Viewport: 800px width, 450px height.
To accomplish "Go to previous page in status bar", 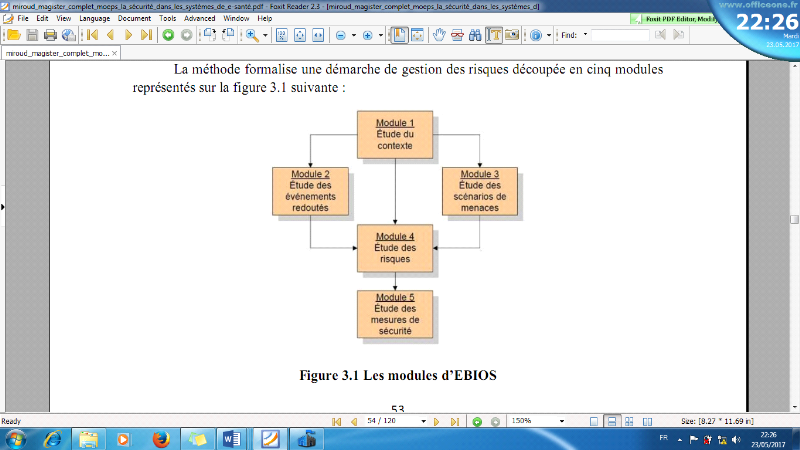I will coord(354,421).
